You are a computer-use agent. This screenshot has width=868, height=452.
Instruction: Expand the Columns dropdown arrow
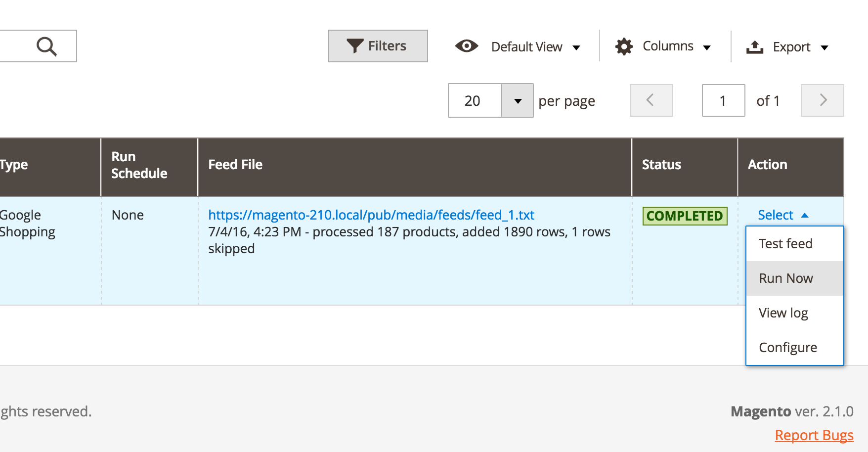[707, 47]
